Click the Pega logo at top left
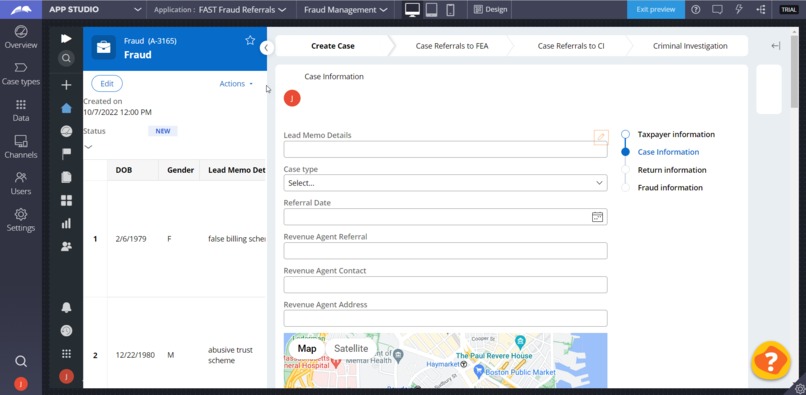Image resolution: width=806 pixels, height=395 pixels. (21, 10)
